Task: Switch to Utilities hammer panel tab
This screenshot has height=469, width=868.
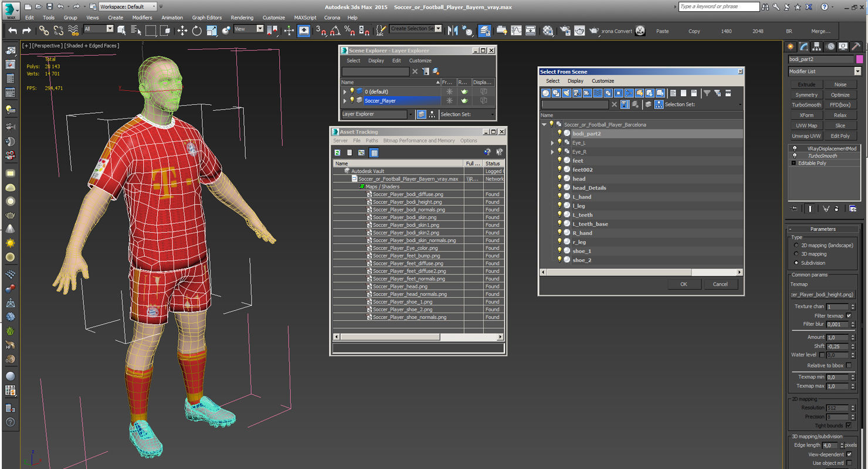Action: coord(856,46)
